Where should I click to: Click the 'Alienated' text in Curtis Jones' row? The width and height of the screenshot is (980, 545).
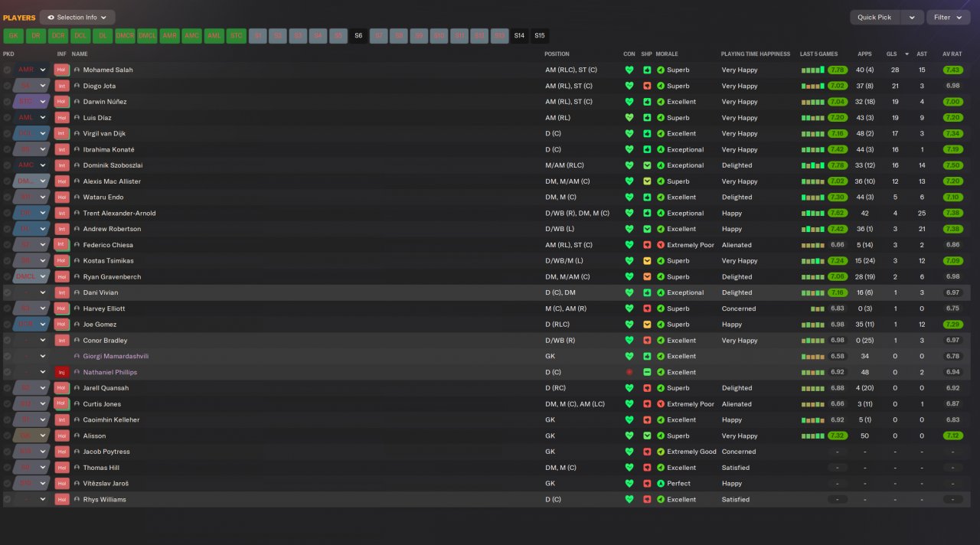(x=737, y=404)
